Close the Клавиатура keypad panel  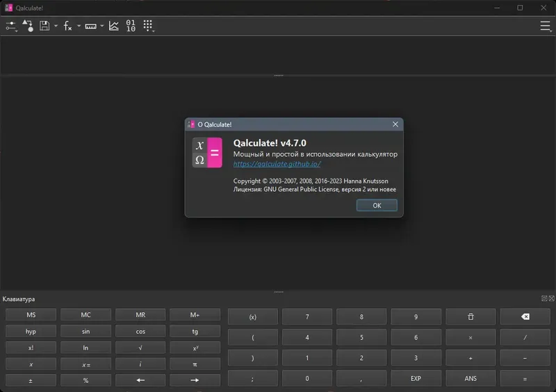pyautogui.click(x=551, y=298)
